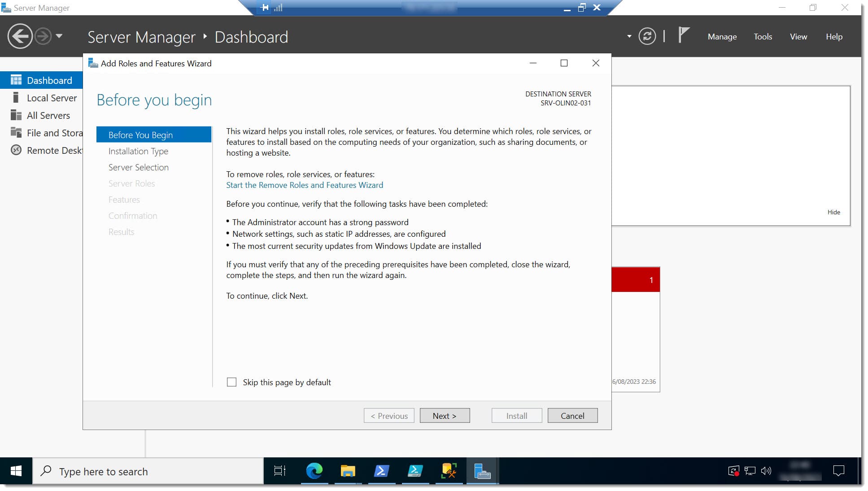This screenshot has width=868, height=491.
Task: Expand the Features step
Action: 123,199
